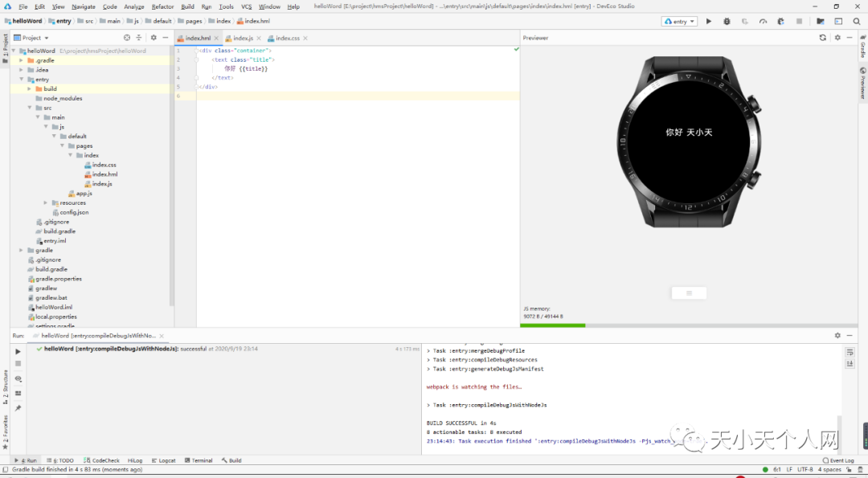The height and width of the screenshot is (478, 868).
Task: Click the layout icon in the Run panel sidebar
Action: pyautogui.click(x=18, y=394)
